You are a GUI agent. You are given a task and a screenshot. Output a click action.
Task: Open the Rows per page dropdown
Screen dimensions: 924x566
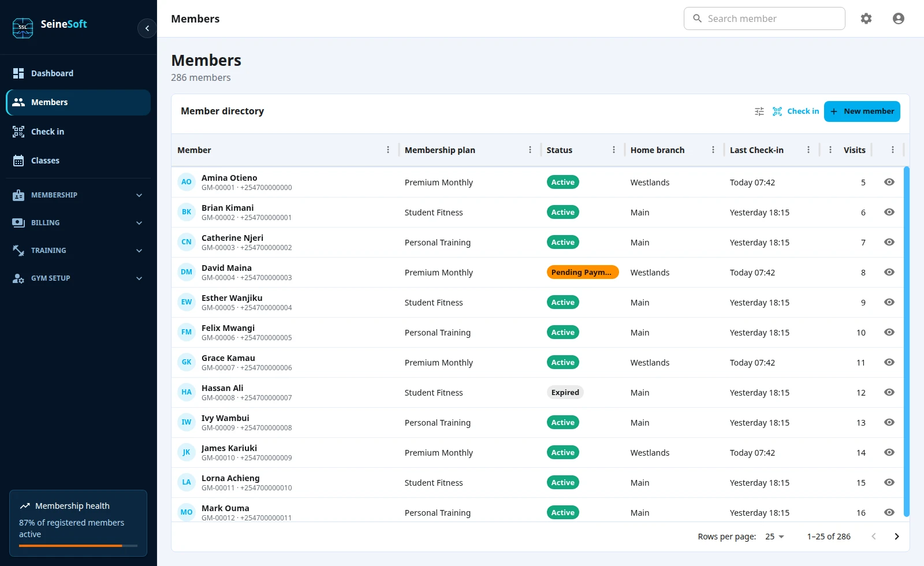[774, 537]
